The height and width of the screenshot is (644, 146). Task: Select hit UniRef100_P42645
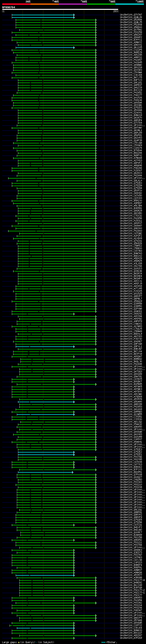coord(131,63)
